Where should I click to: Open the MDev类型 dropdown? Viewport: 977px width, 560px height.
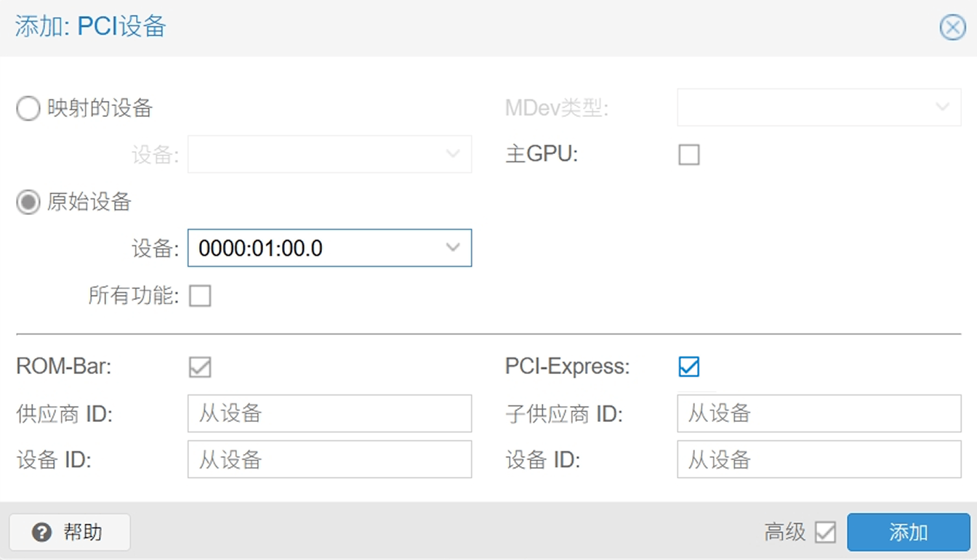(x=819, y=107)
